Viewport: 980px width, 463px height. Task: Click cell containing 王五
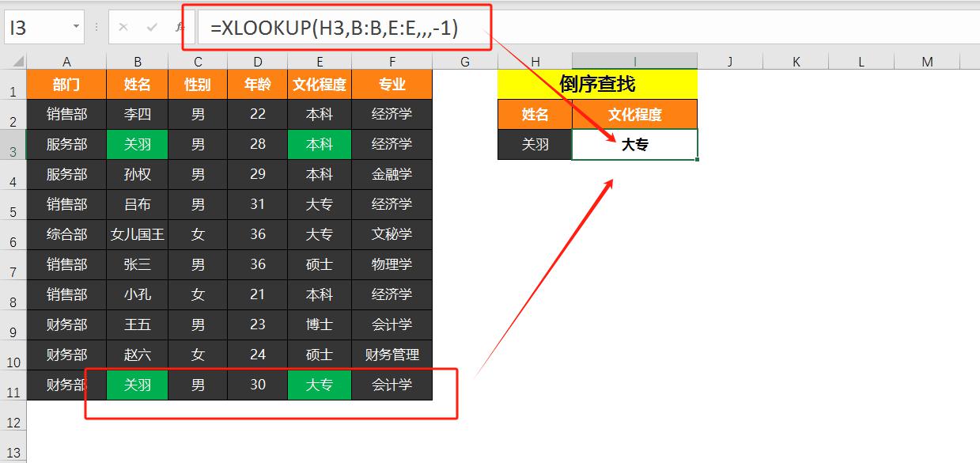137,325
